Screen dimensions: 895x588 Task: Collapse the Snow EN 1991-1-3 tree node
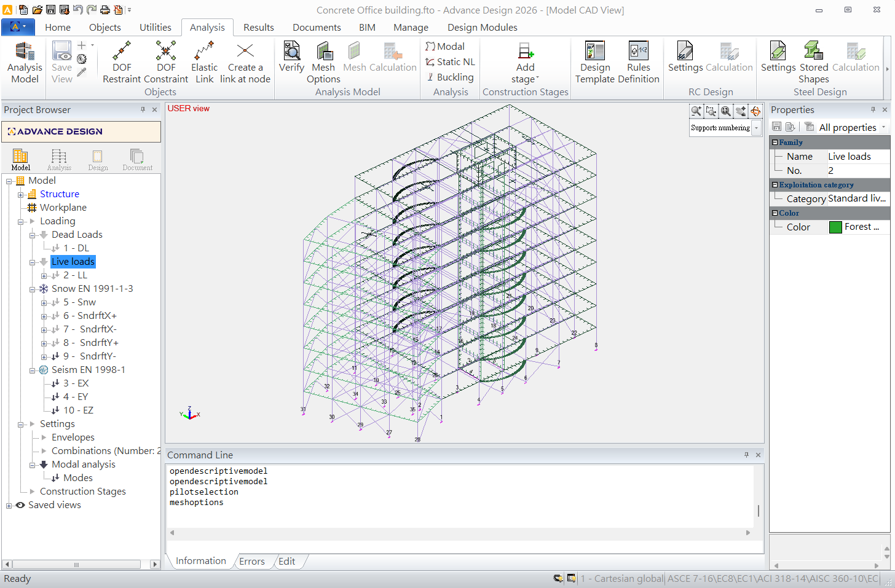pos(33,289)
